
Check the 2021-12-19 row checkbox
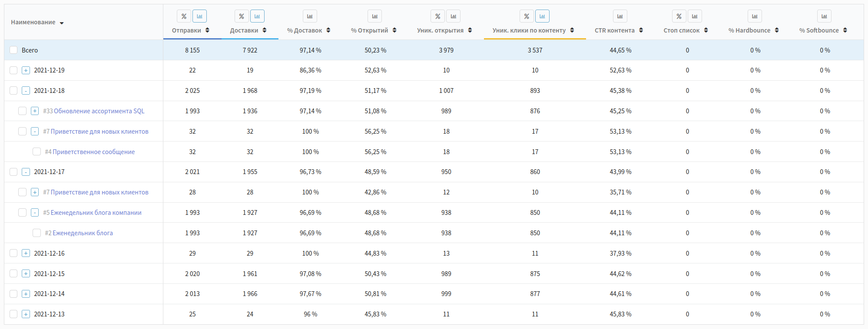(x=13, y=70)
